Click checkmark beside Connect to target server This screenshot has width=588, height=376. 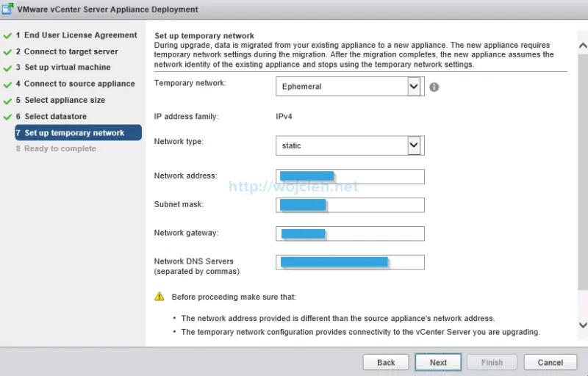click(7, 52)
